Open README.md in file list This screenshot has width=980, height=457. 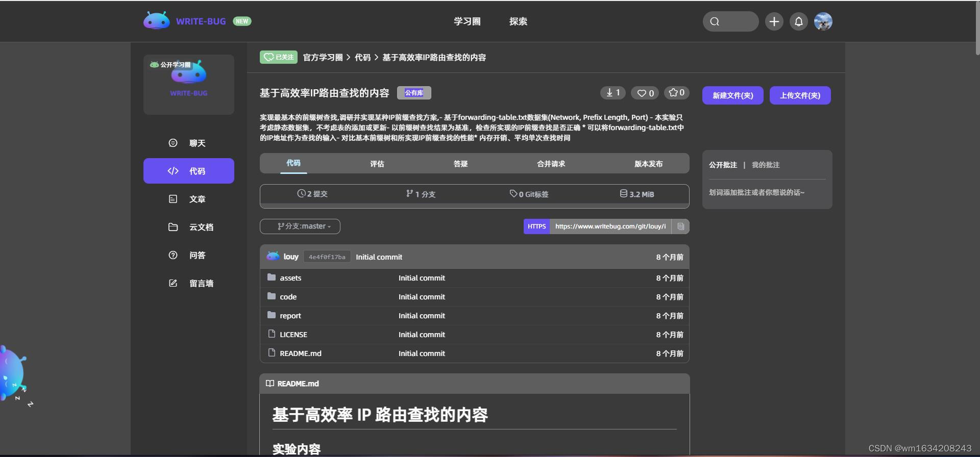coord(301,353)
